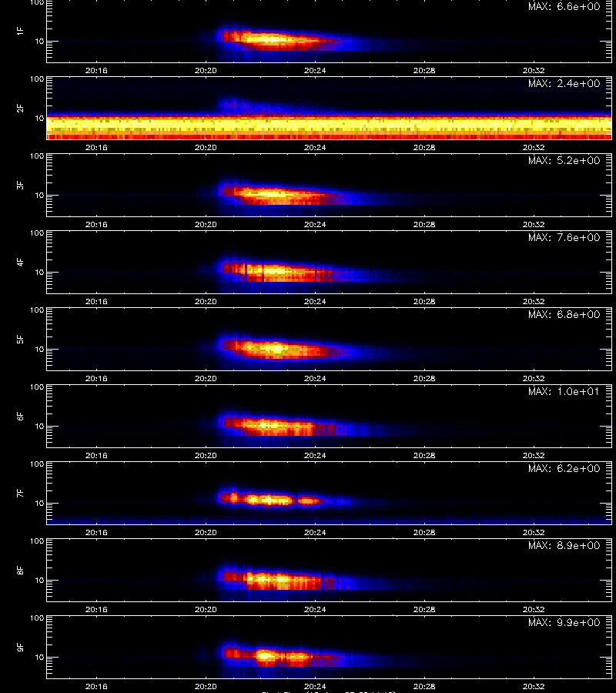Select the 'MAX: 6.8e+00' text
This screenshot has height=693, width=616.
coord(564,314)
